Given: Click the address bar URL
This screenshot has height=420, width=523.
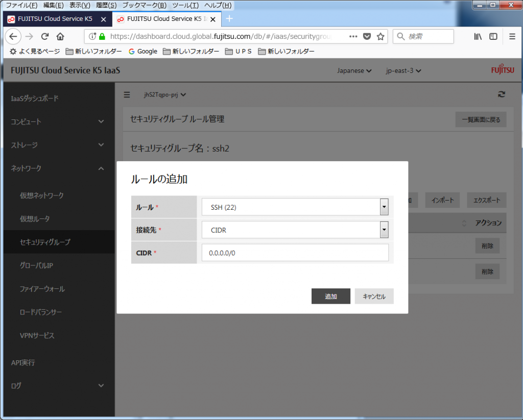Looking at the screenshot, I should pos(221,36).
